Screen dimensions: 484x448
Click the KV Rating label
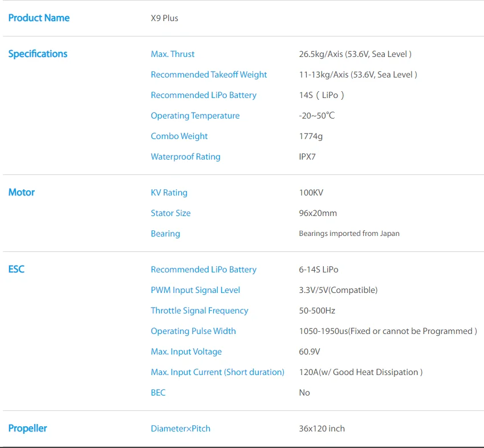point(169,193)
